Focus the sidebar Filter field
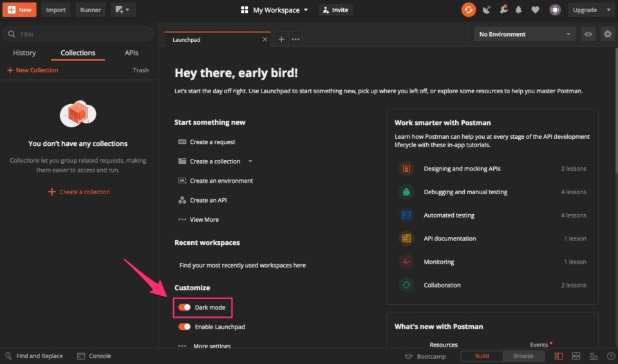618x364 pixels. (78, 34)
